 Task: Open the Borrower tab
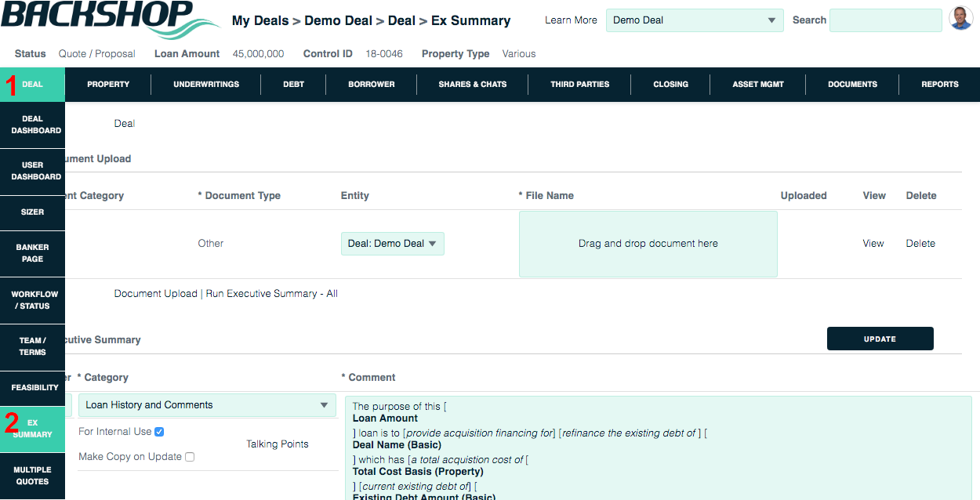pyautogui.click(x=372, y=85)
